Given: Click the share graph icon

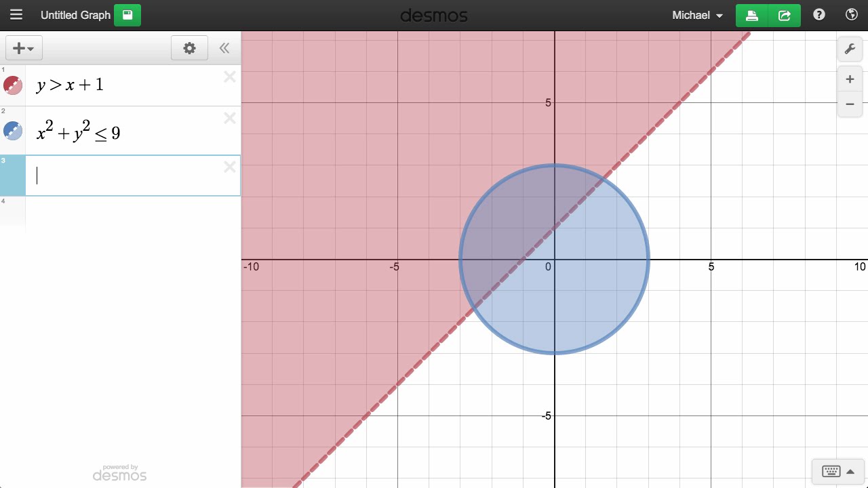Looking at the screenshot, I should (785, 15).
